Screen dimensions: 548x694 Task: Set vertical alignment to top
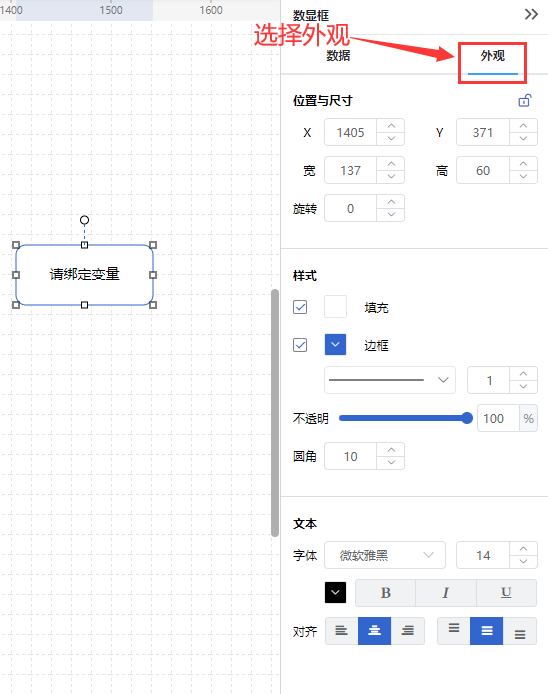coord(454,631)
